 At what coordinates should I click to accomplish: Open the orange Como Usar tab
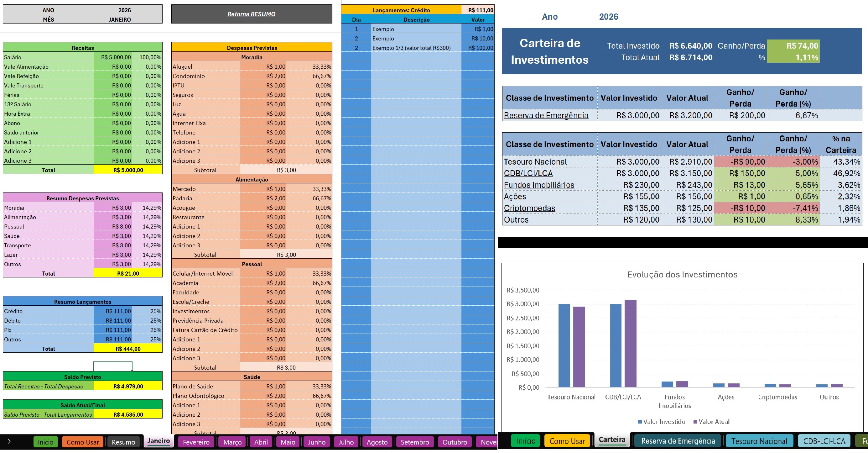tap(83, 442)
